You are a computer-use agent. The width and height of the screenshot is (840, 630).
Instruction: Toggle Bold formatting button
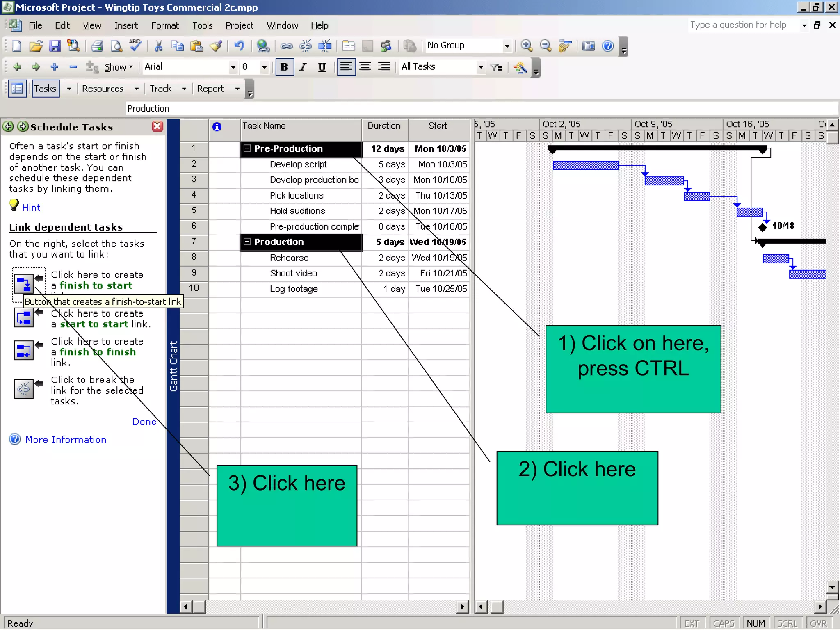click(284, 67)
